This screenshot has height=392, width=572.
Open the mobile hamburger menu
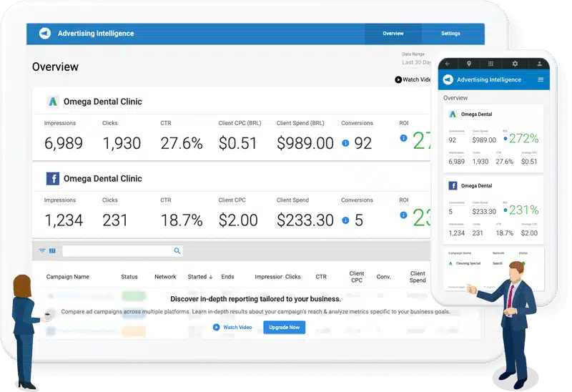541,79
